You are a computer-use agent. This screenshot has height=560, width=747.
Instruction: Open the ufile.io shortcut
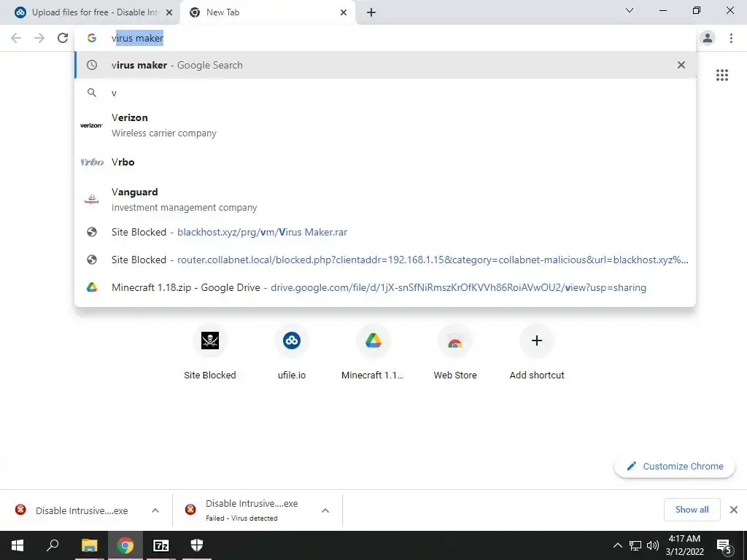tap(292, 352)
